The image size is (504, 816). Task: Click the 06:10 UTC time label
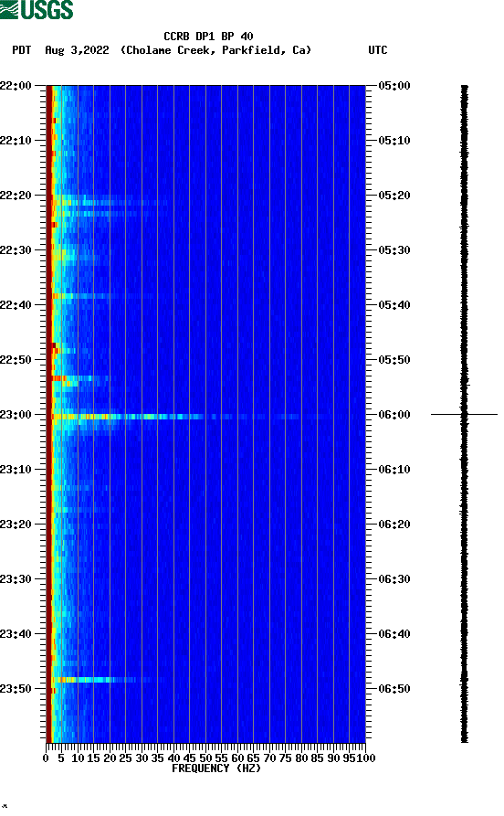[394, 470]
